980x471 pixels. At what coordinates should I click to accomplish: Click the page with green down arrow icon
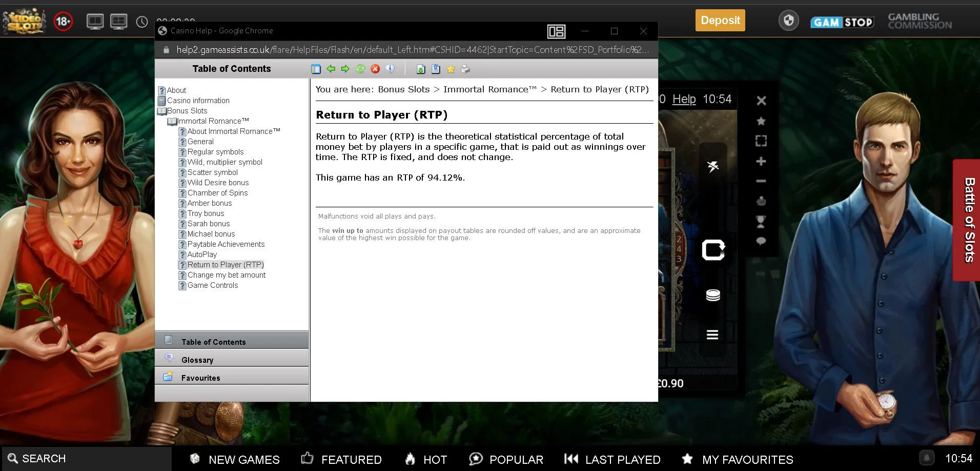[x=421, y=69]
